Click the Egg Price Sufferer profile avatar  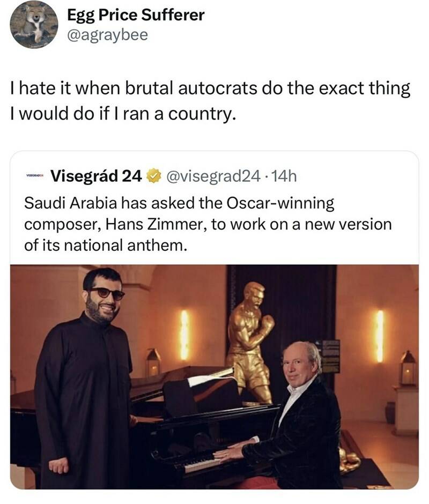coord(34,25)
